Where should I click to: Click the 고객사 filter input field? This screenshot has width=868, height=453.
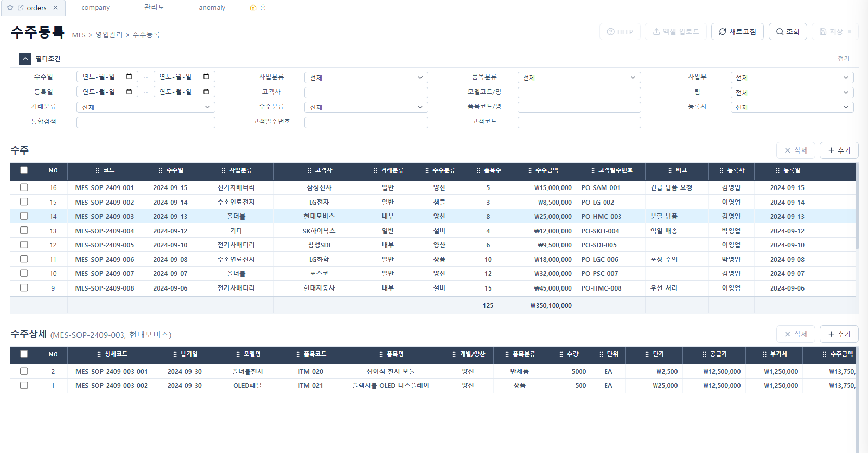click(x=366, y=93)
